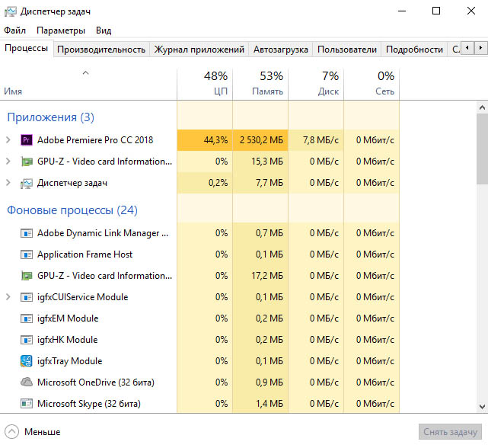This screenshot has height=448, width=488.
Task: Select the Приложения (3) group header
Action: click(50, 117)
